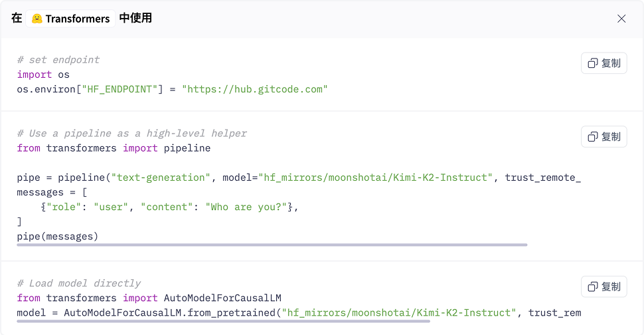The height and width of the screenshot is (335, 644).
Task: Click the "Who are you?" message content
Action: click(x=246, y=207)
